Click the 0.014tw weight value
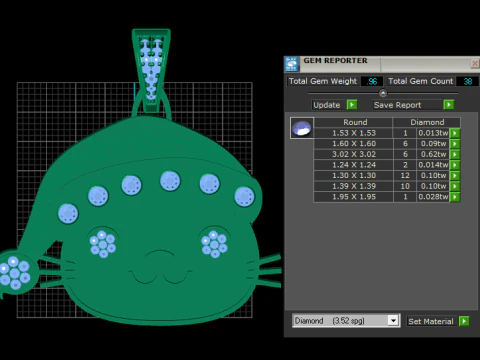This screenshot has width=480, height=360. coord(433,165)
